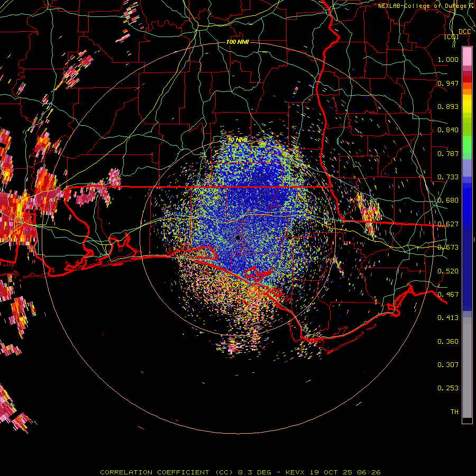Click the DCC product label above the scale
476x476 pixels.
[464, 32]
